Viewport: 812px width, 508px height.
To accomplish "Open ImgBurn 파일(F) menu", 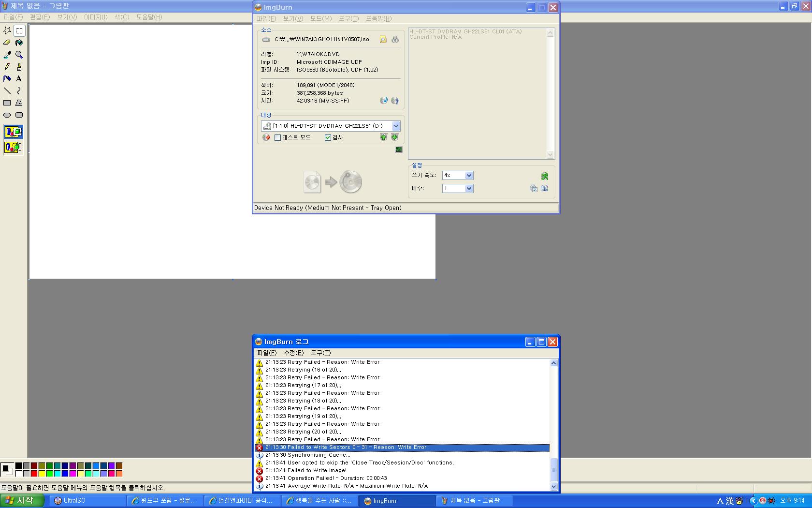I will [266, 18].
